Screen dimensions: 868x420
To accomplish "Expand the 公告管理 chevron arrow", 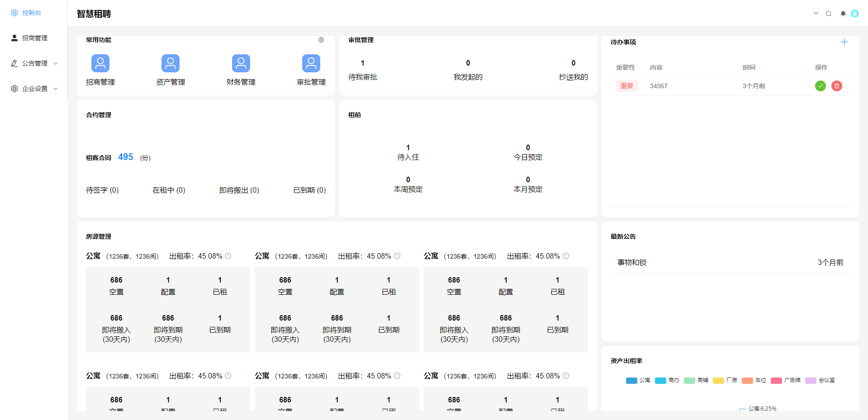I will click(x=56, y=63).
